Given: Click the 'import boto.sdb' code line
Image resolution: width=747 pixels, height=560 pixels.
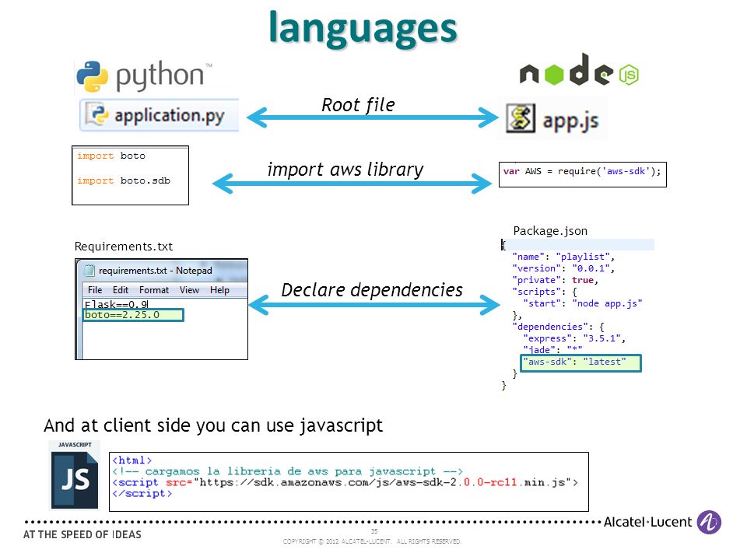Looking at the screenshot, I should (x=124, y=180).
